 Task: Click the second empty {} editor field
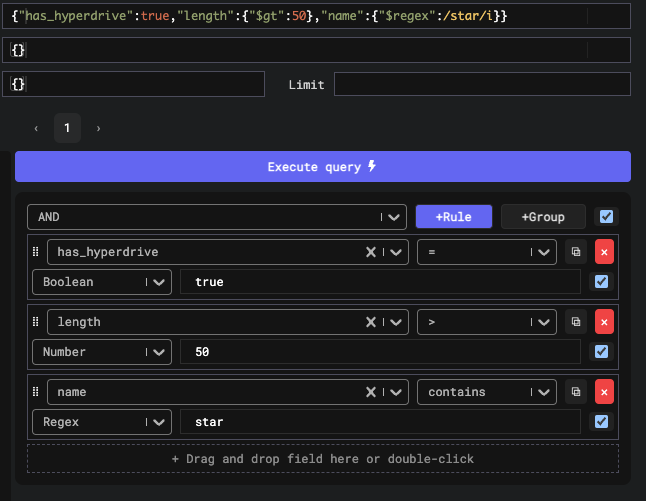coord(316,50)
